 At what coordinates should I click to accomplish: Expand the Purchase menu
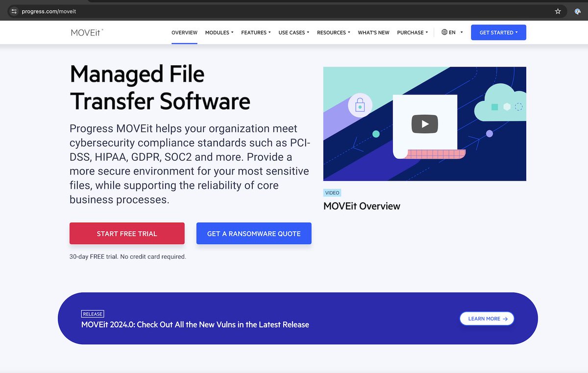pos(413,32)
